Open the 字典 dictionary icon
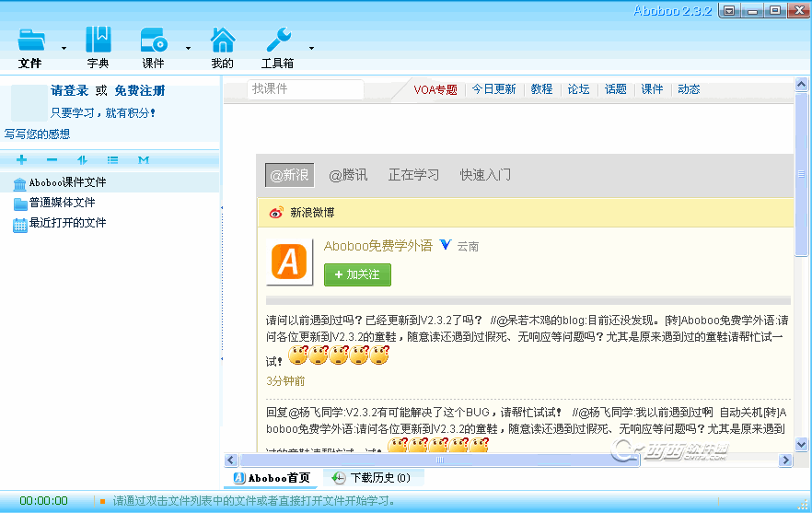 pyautogui.click(x=99, y=40)
